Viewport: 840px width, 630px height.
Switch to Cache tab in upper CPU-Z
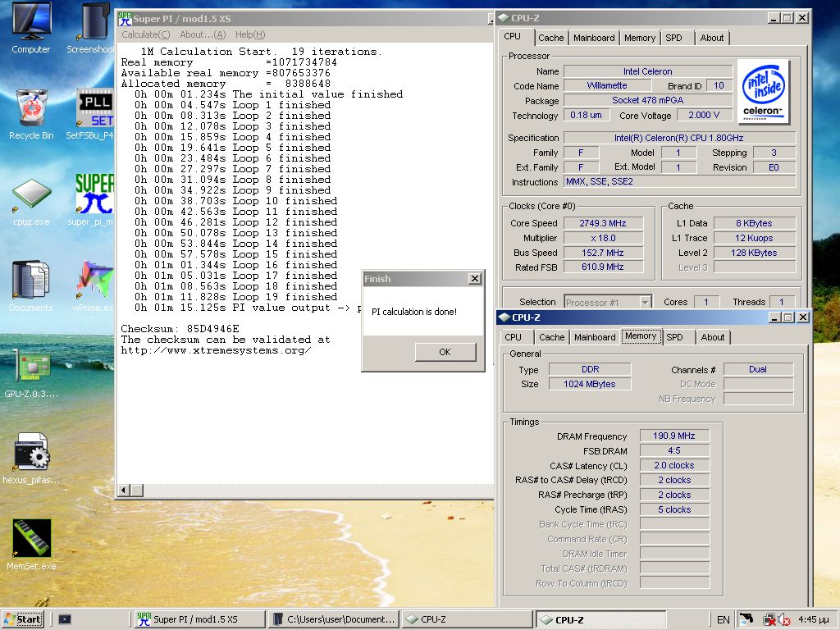(x=550, y=38)
